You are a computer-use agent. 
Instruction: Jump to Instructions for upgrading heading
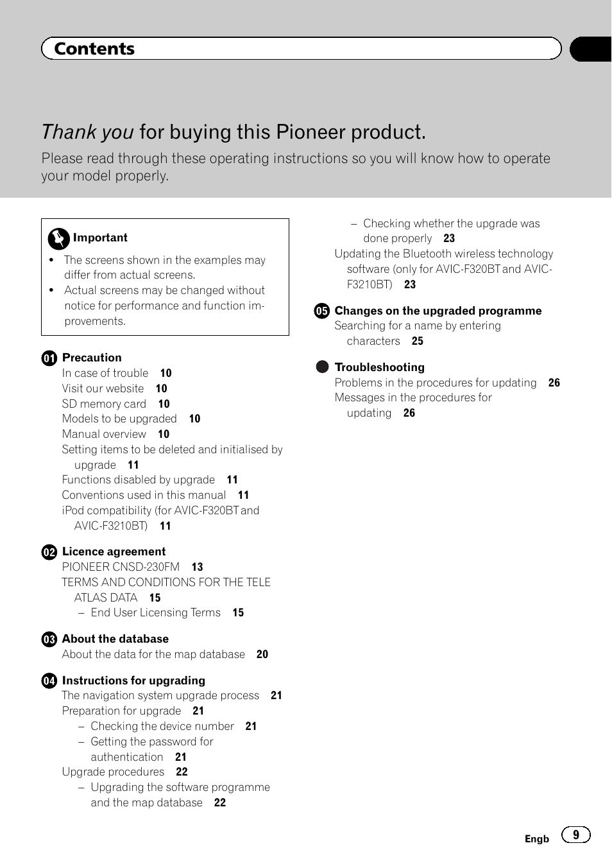click(133, 681)
